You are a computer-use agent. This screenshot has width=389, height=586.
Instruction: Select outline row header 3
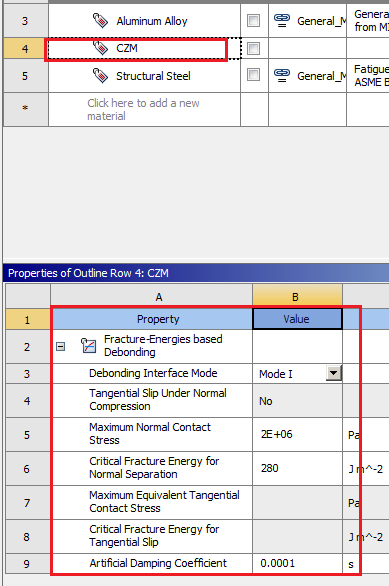click(25, 21)
